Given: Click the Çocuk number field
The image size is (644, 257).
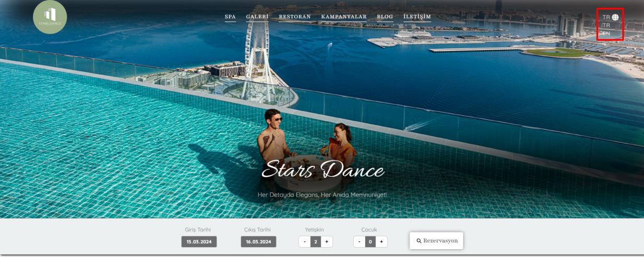Looking at the screenshot, I should pyautogui.click(x=370, y=242).
